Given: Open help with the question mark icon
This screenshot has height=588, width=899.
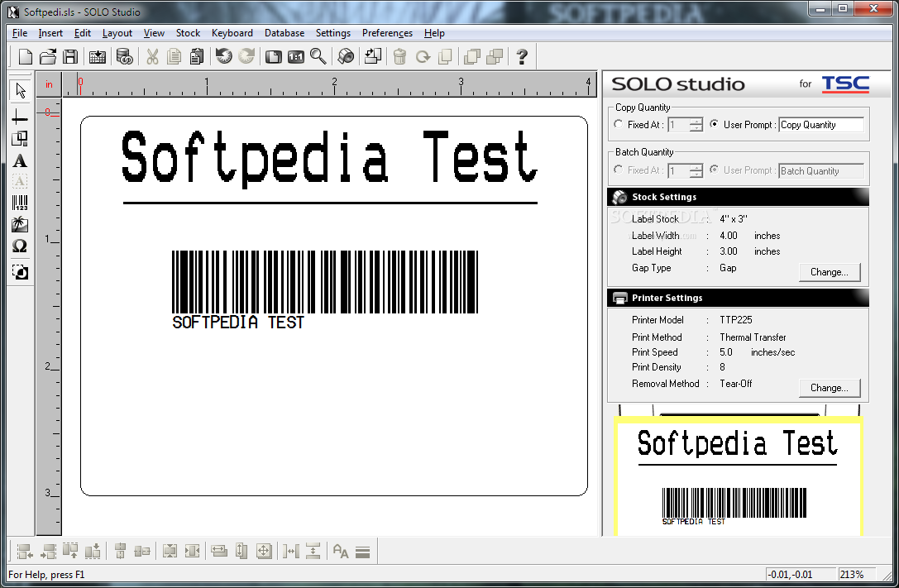Looking at the screenshot, I should coord(522,56).
